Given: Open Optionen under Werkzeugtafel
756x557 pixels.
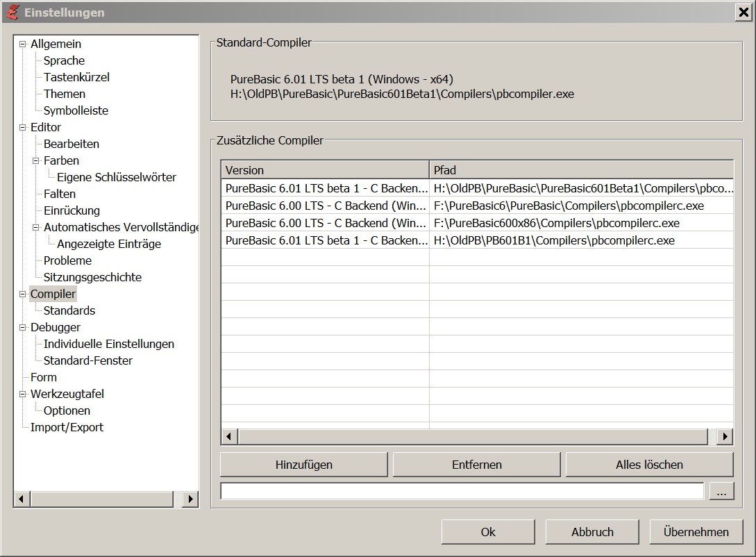Looking at the screenshot, I should pos(67,410).
